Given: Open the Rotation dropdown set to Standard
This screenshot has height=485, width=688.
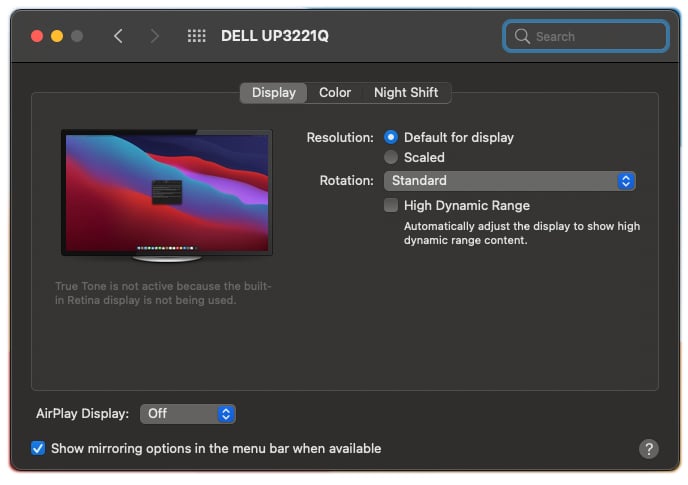Looking at the screenshot, I should 509,181.
